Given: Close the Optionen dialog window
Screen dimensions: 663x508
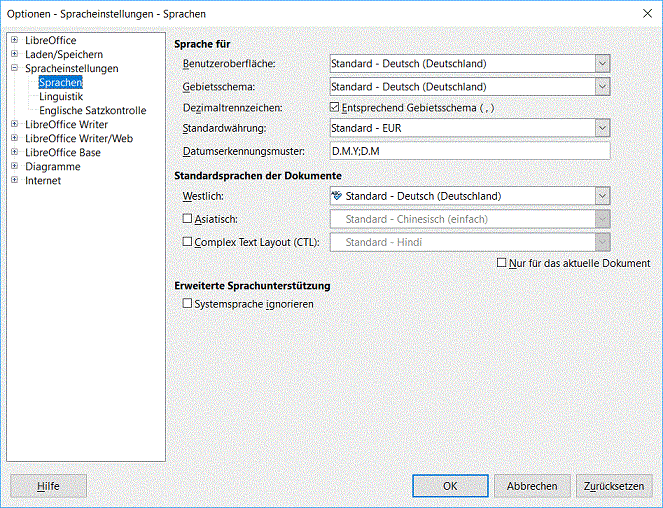Looking at the screenshot, I should [647, 14].
